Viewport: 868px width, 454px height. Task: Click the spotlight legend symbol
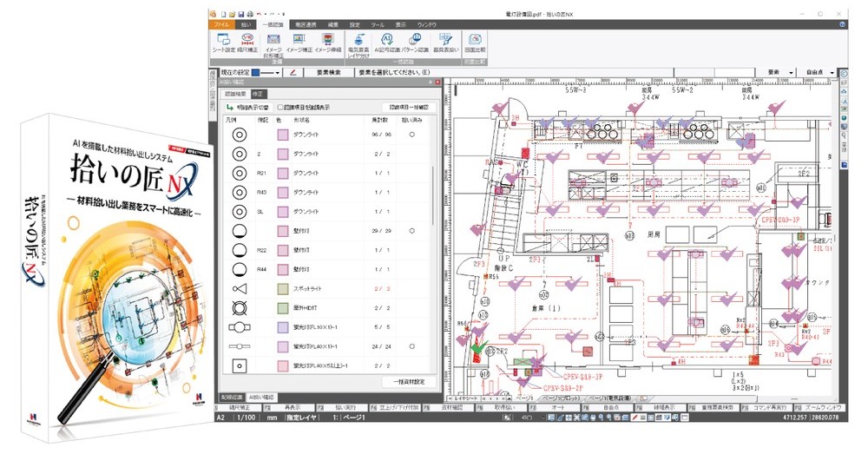pyautogui.click(x=240, y=288)
